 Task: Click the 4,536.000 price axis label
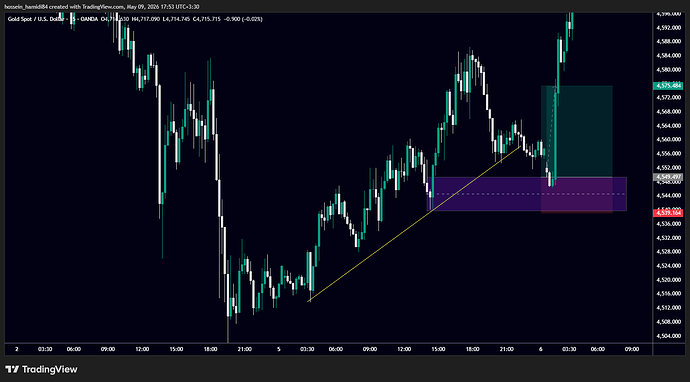[x=668, y=224]
